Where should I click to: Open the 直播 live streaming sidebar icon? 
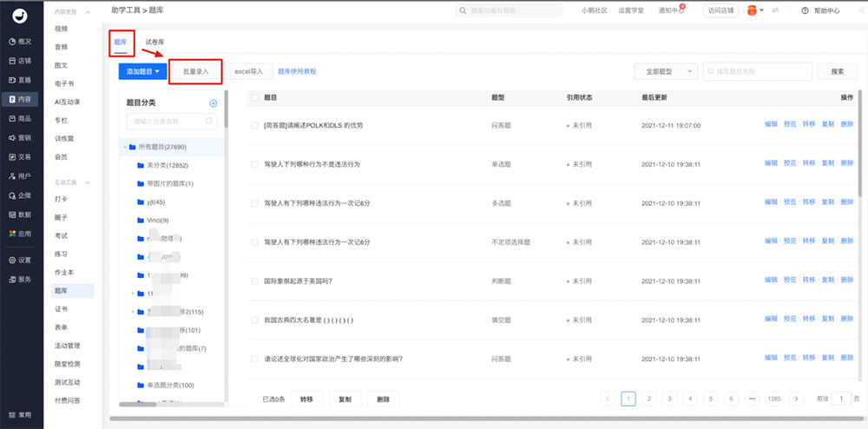[10, 80]
